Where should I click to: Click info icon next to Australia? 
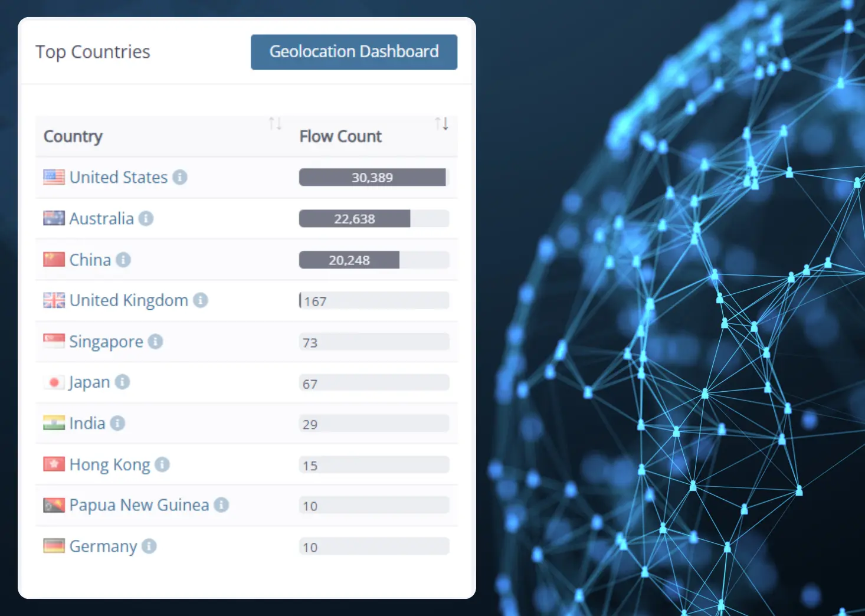(146, 219)
